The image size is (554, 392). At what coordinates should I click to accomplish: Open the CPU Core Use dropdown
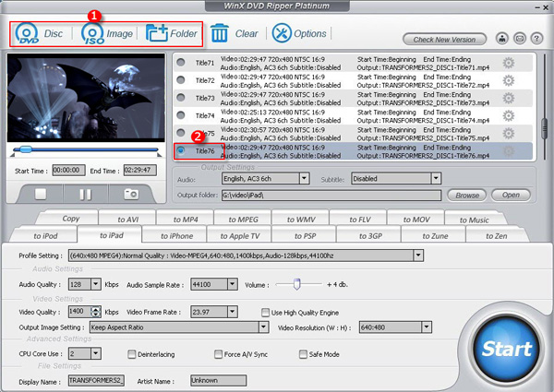(96, 353)
